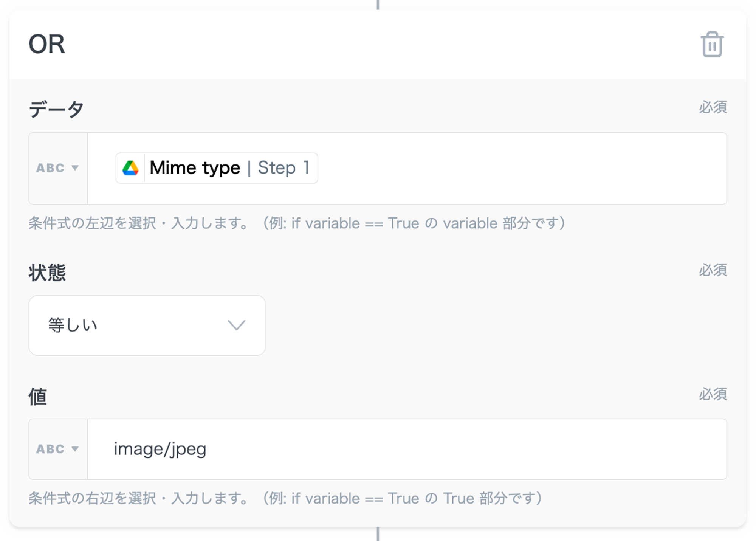The width and height of the screenshot is (756, 541).
Task: Click the Google Drive icon in chip
Action: click(130, 168)
